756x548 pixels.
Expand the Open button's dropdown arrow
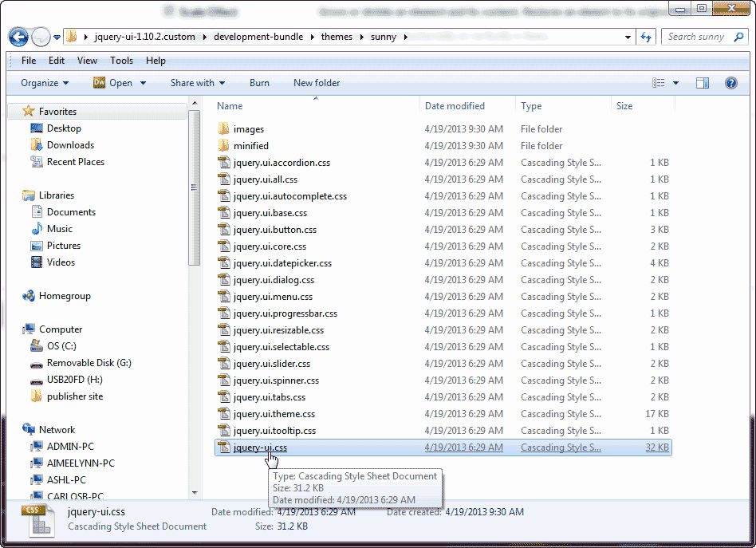(144, 83)
